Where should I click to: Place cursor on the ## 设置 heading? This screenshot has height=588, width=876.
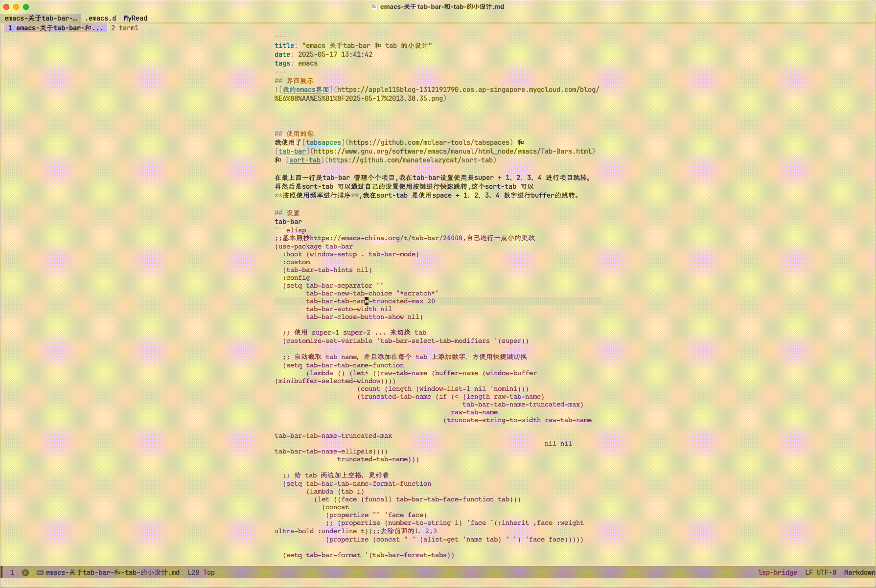(292, 213)
